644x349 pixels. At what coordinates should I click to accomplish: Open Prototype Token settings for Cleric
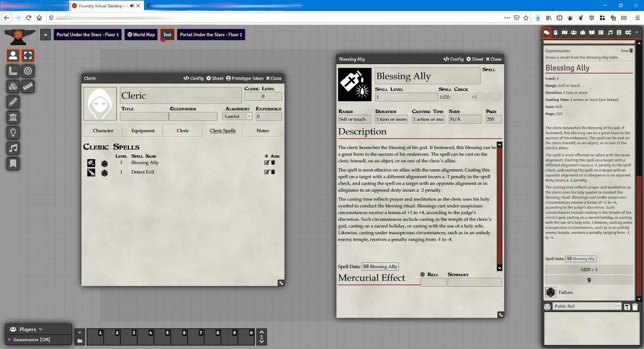tap(245, 78)
